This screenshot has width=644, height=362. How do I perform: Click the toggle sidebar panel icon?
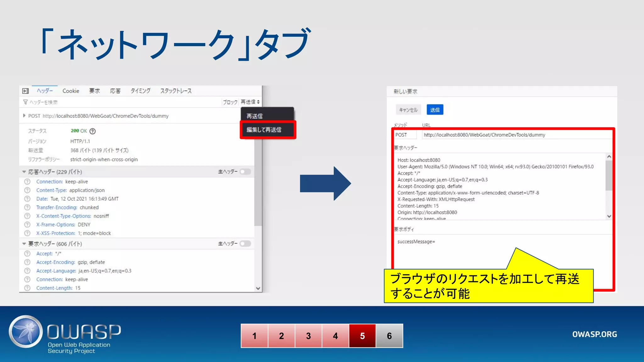(x=25, y=91)
